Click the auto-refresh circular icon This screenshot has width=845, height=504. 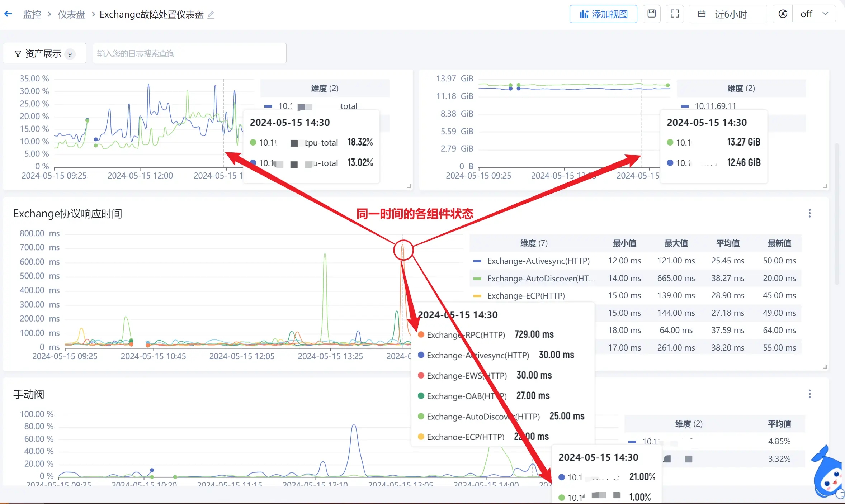783,14
